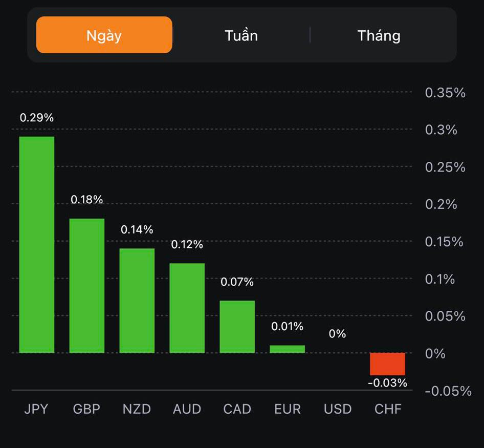Click the 0.29% value above JPY
Screen dimensions: 484x448
tap(37, 118)
